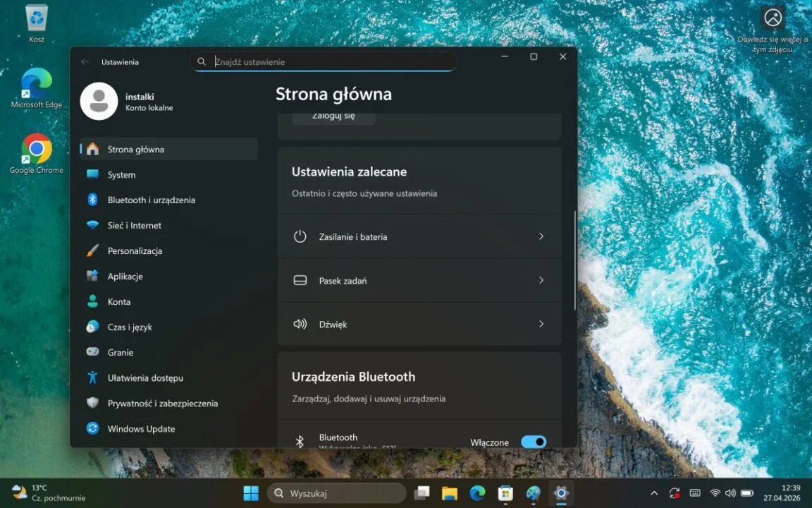Viewport: 812px width, 508px height.
Task: Click the Granie controller icon
Action: tap(92, 352)
